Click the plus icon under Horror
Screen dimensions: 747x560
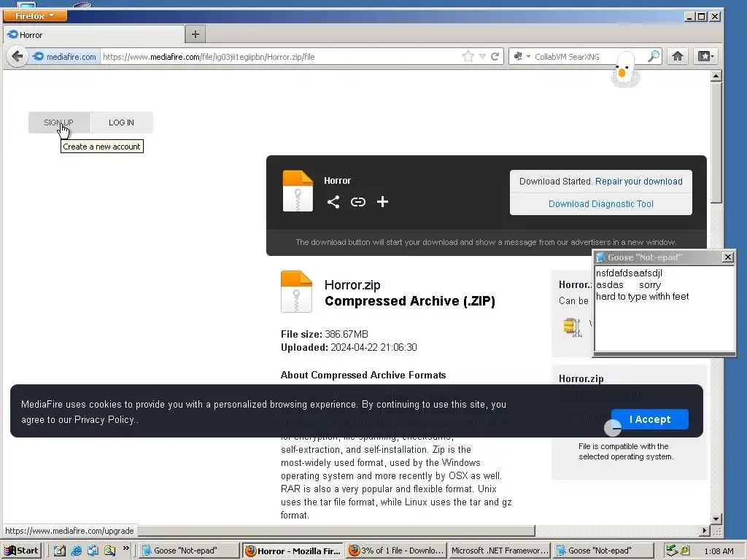[382, 202]
